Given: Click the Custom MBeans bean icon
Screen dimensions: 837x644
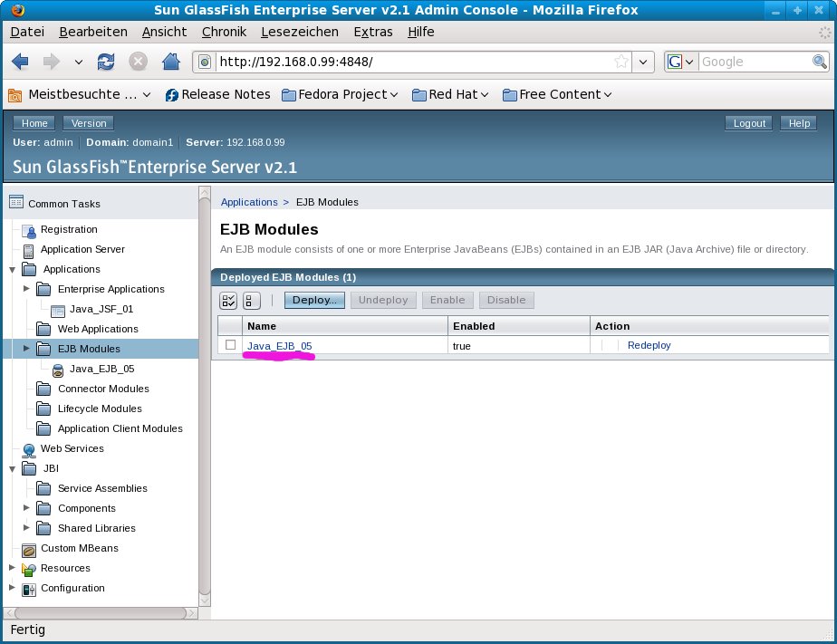Looking at the screenshot, I should [28, 549].
